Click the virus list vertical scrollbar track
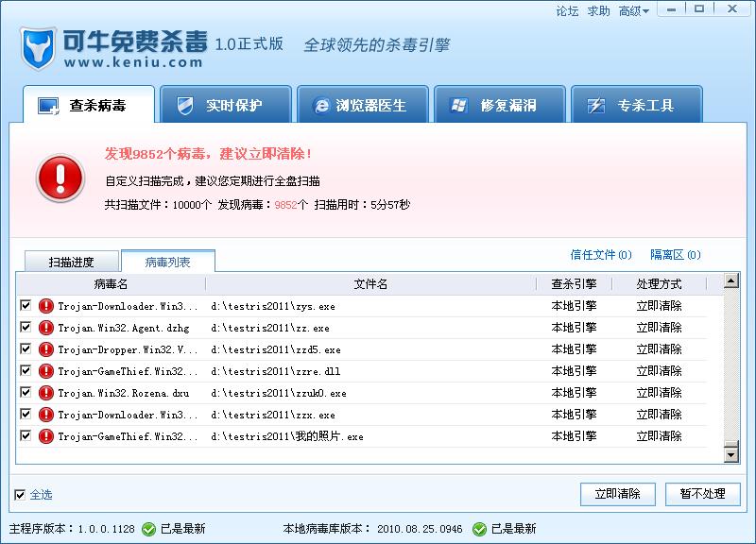This screenshot has width=756, height=544. pyautogui.click(x=731, y=364)
